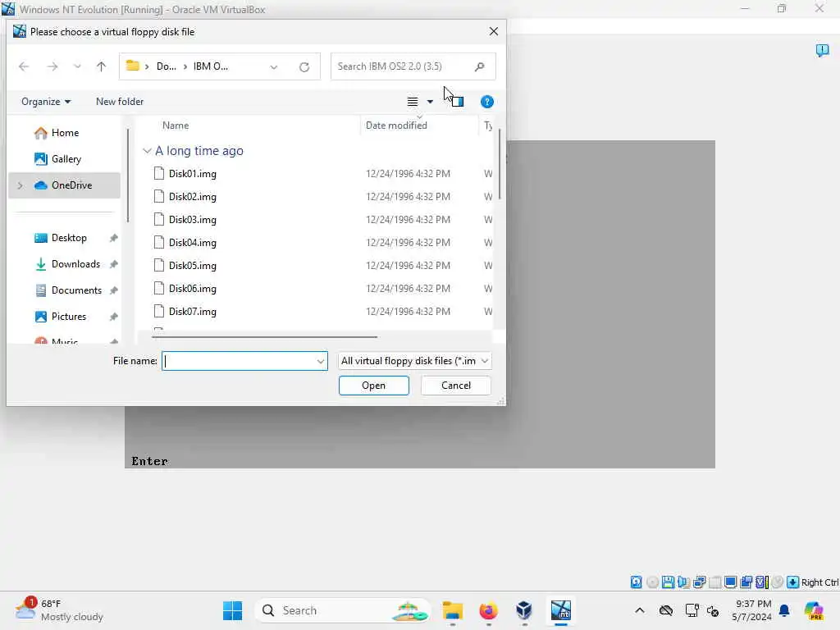Toggle the preview pane icon
Viewport: 840px width, 630px height.
[458, 101]
